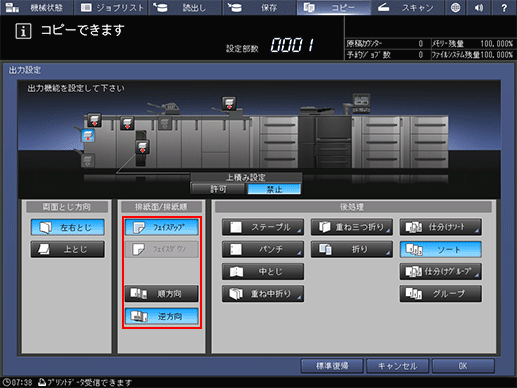Select 上とじ binding direction
517x388 pixels.
[x=68, y=249]
